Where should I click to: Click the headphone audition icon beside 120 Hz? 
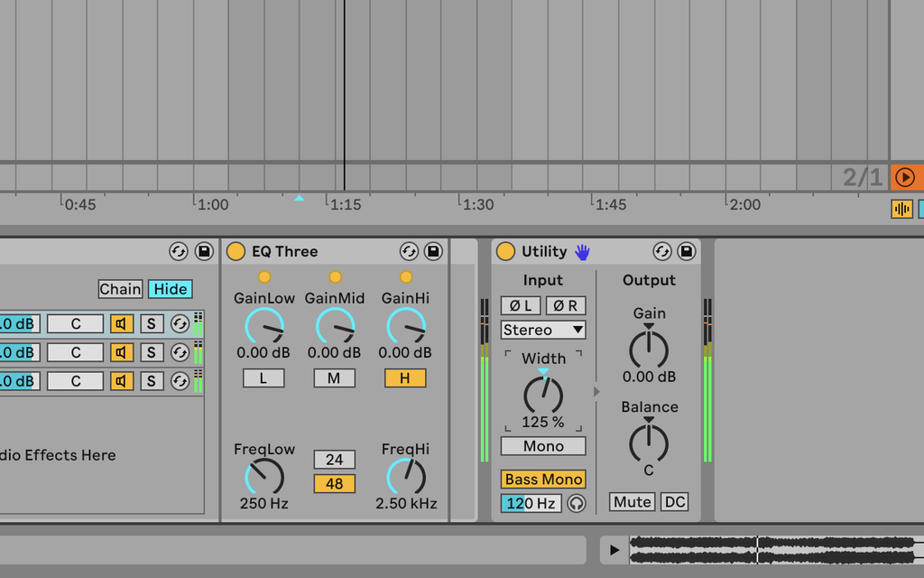[575, 504]
